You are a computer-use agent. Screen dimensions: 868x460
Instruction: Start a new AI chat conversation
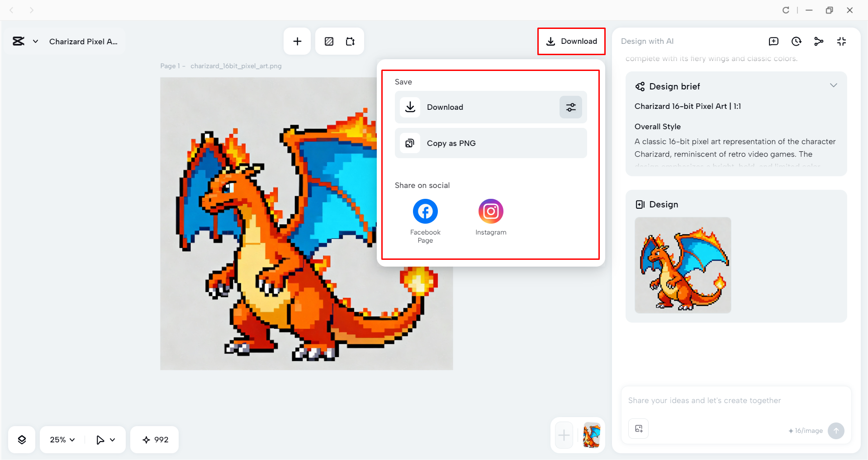pos(773,41)
